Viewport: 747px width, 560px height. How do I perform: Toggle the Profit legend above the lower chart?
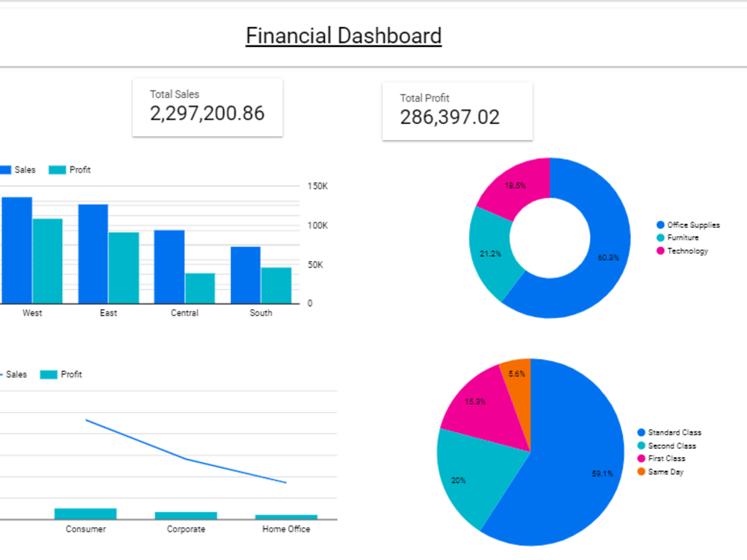click(x=47, y=374)
